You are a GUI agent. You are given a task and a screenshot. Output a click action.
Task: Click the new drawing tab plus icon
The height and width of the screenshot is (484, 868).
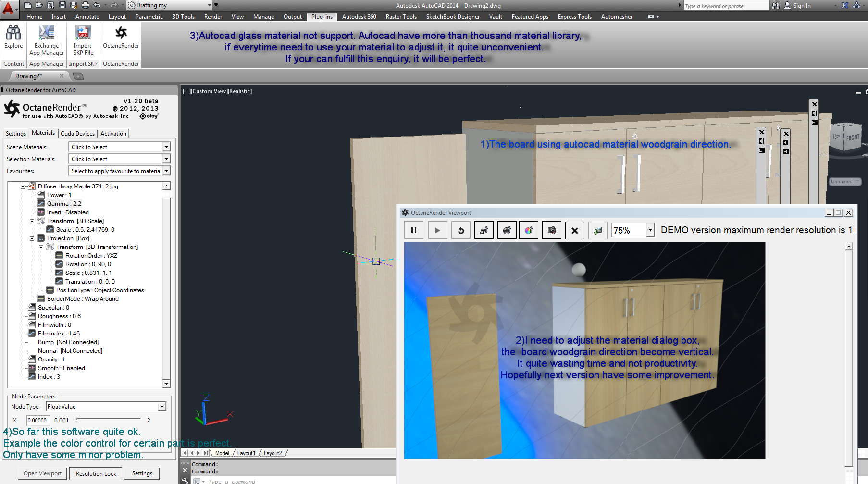point(78,76)
